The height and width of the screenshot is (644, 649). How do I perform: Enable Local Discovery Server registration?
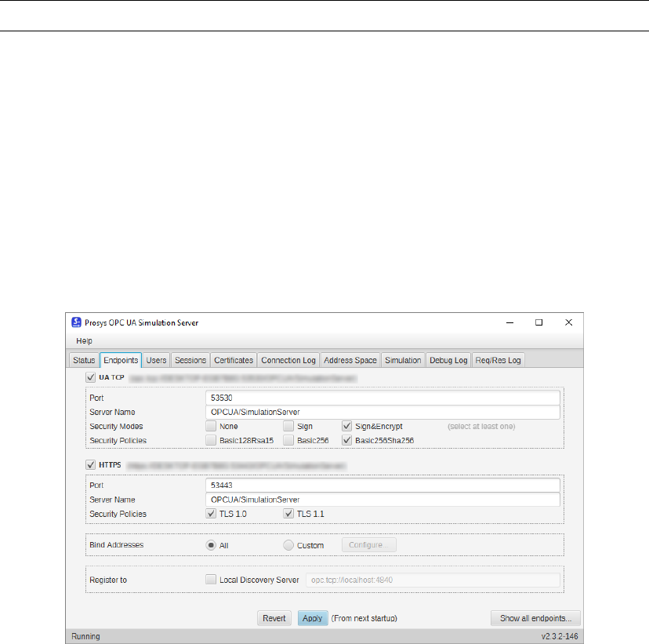tap(211, 580)
